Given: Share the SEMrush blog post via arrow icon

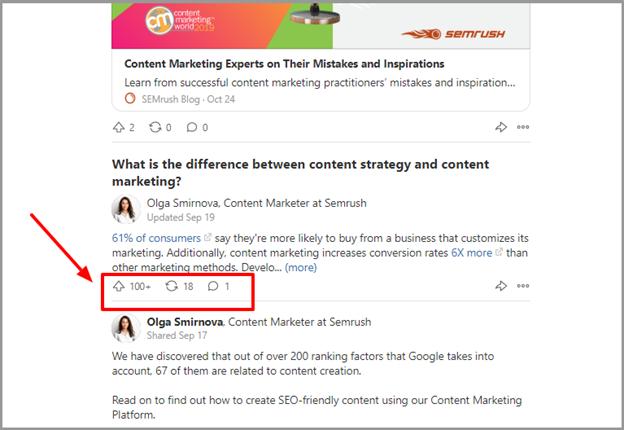Looking at the screenshot, I should coord(501,127).
